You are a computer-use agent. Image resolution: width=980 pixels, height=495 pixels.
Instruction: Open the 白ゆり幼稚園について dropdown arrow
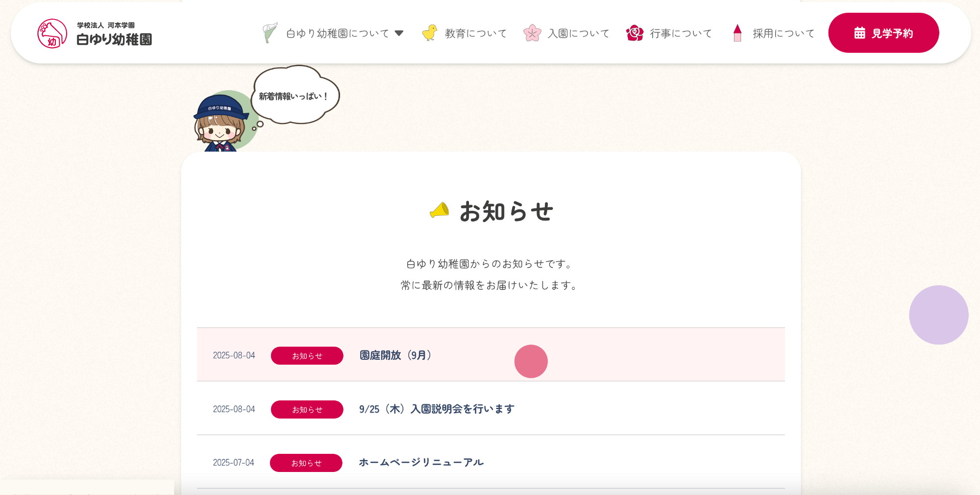(x=400, y=33)
